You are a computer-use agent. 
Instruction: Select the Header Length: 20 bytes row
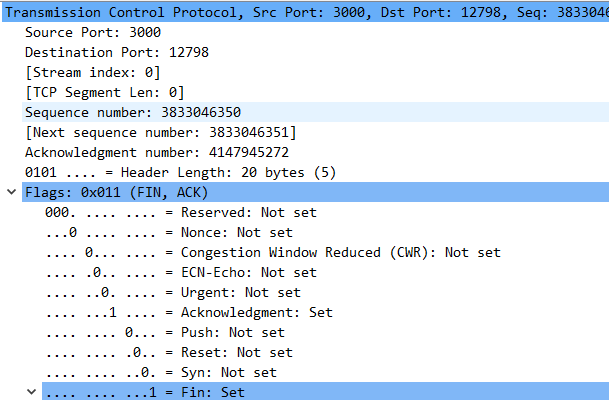click(x=166, y=171)
